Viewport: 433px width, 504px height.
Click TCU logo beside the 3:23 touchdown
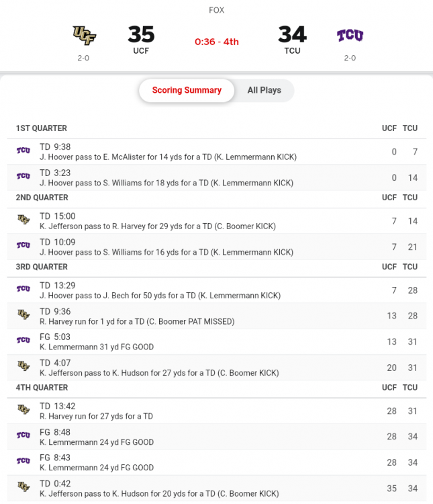tap(23, 176)
